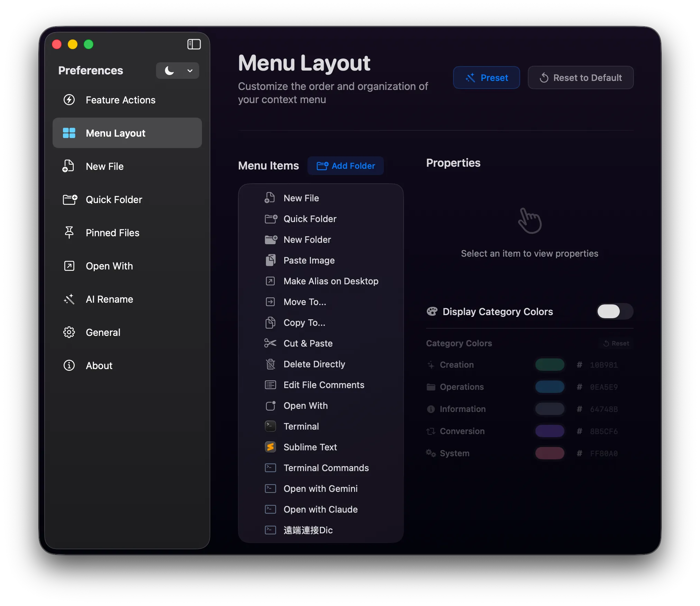The height and width of the screenshot is (606, 700).
Task: Click the Add Folder button
Action: click(346, 166)
